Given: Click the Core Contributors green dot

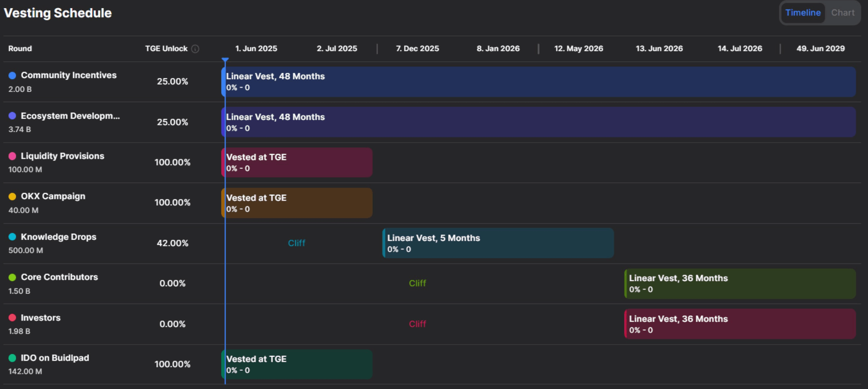Looking at the screenshot, I should 13,277.
